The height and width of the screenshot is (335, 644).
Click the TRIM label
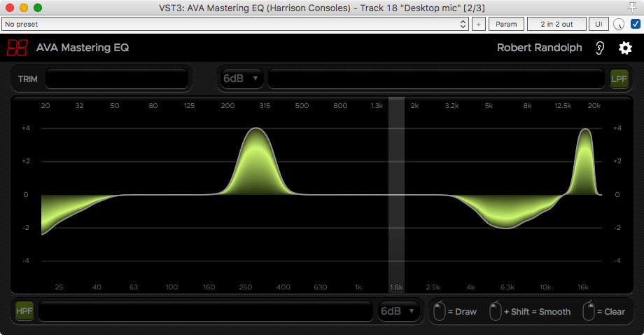pos(27,79)
